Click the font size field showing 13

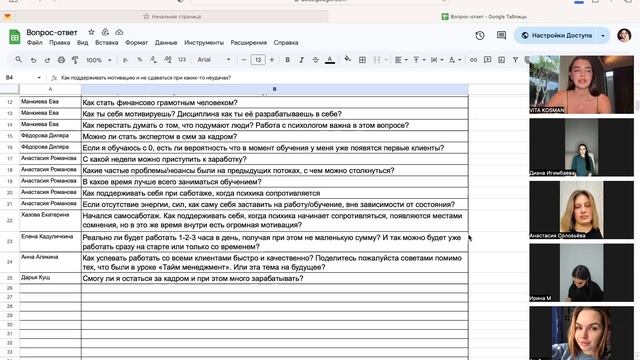pos(258,60)
